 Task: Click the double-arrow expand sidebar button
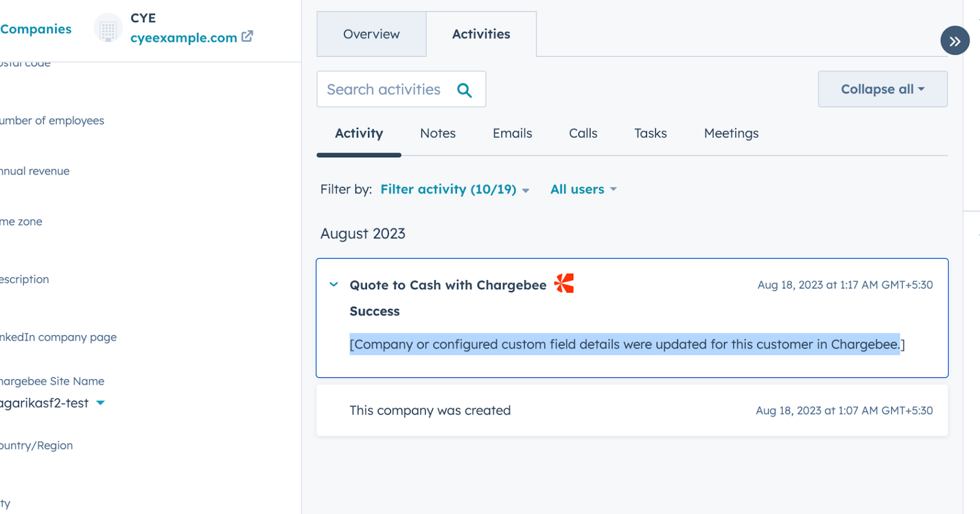point(954,41)
